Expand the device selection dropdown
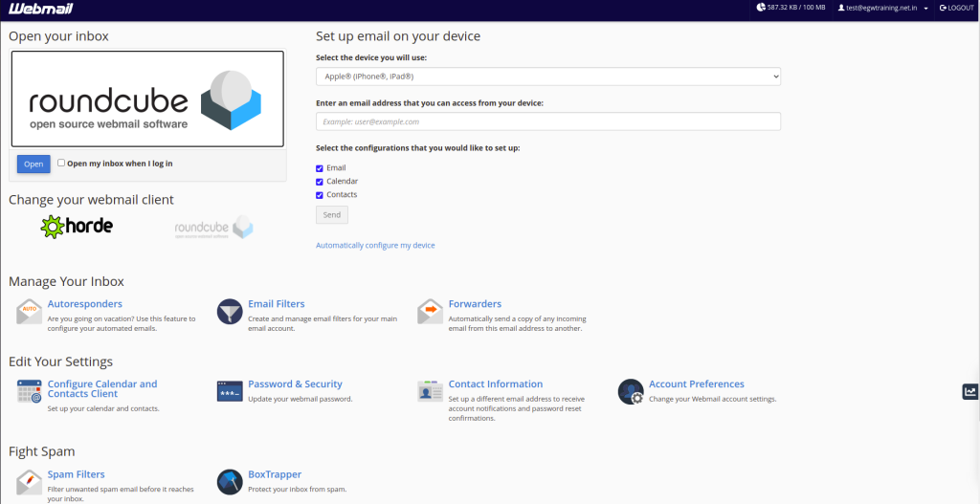The image size is (980, 504). pos(548,77)
